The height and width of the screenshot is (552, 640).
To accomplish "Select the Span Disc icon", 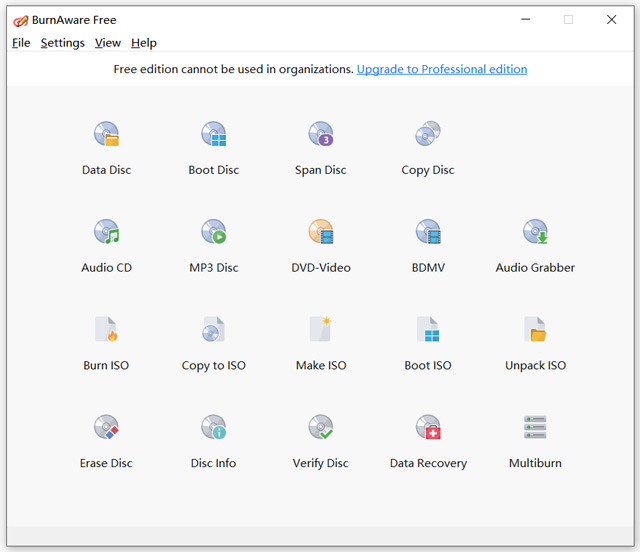I will pyautogui.click(x=321, y=134).
